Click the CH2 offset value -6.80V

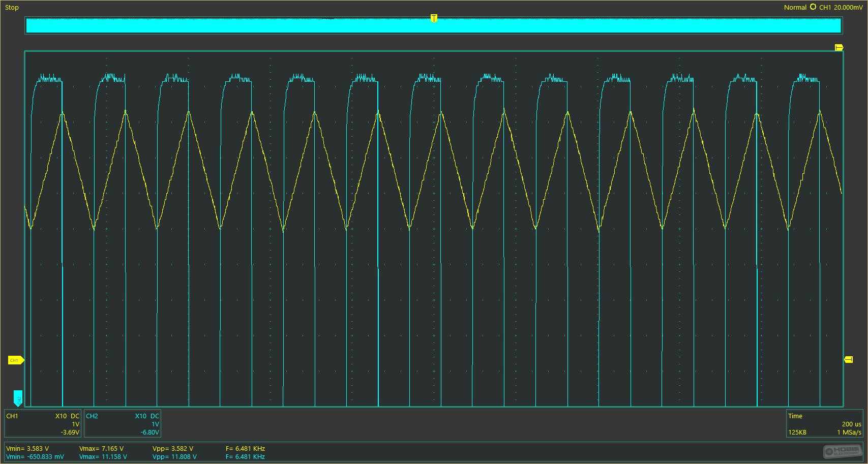[149, 432]
